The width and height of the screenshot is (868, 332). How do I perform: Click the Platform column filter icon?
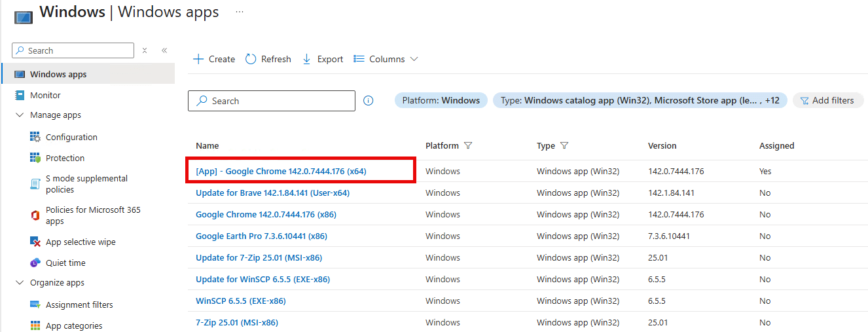tap(468, 145)
